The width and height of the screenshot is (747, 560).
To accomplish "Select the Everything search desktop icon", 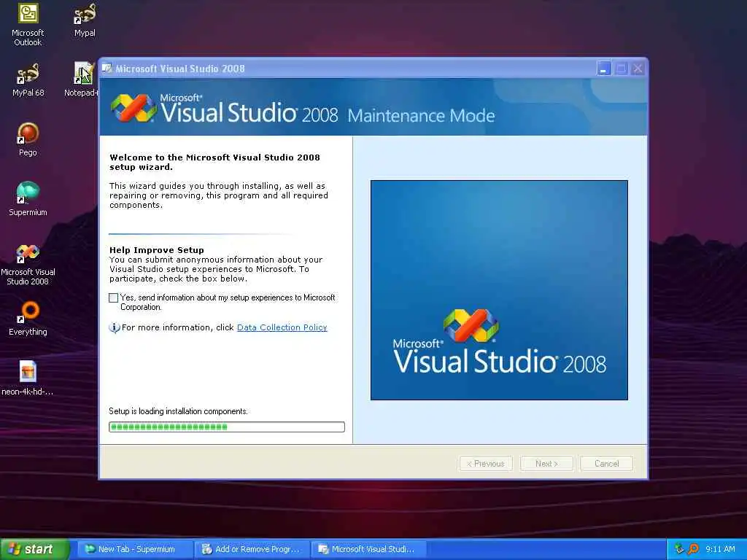I will point(28,319).
